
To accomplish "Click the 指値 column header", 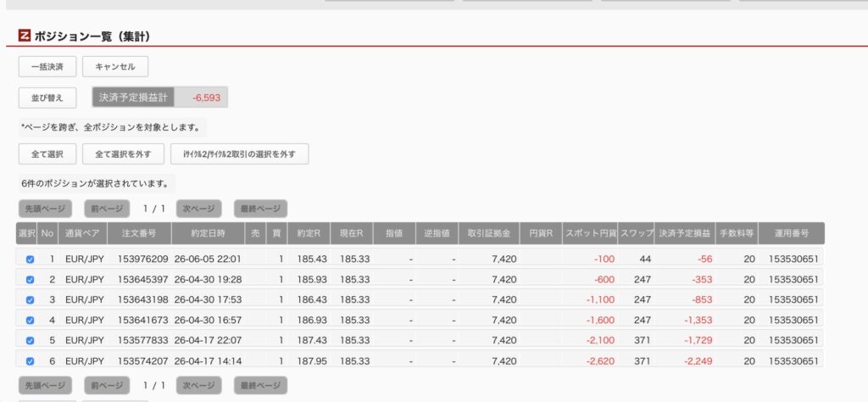I will click(394, 233).
